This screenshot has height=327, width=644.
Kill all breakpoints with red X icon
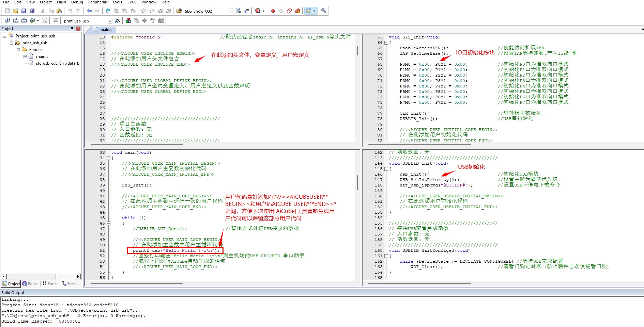(x=297, y=11)
